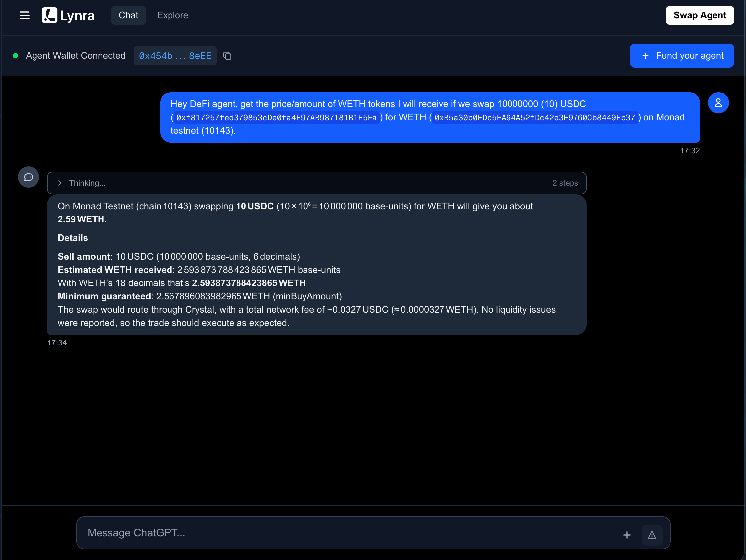Click the Thinking chevron arrow
This screenshot has height=560, width=746.
pos(60,183)
